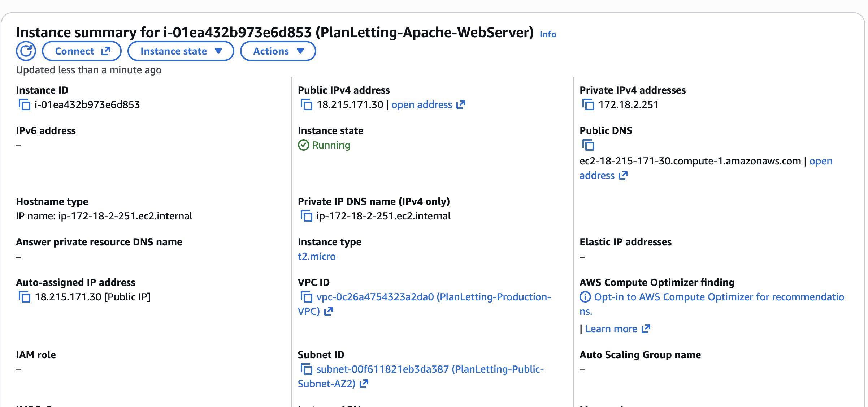Select the ec2-18-215-171-30.compute-1.amazonaws.com text

pyautogui.click(x=690, y=161)
